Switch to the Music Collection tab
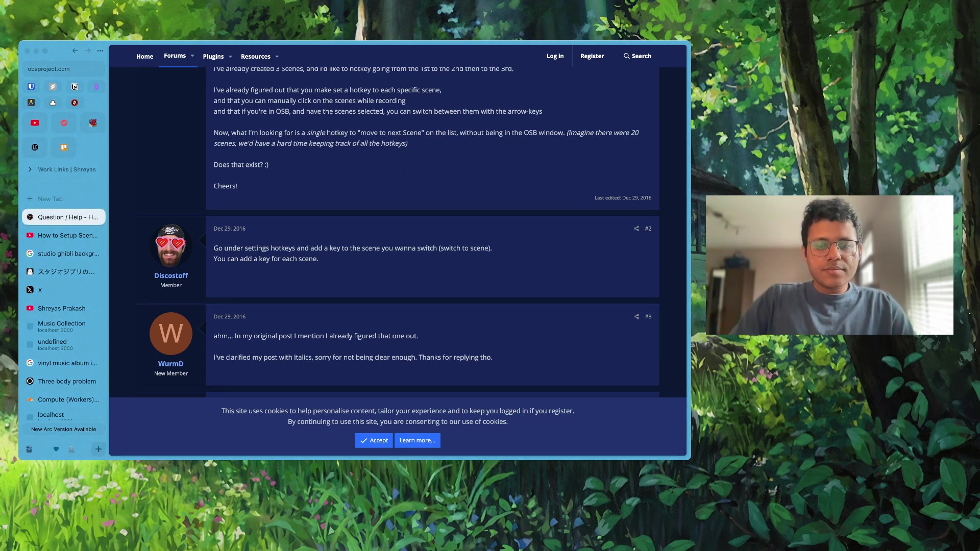This screenshot has width=980, height=551. click(64, 327)
